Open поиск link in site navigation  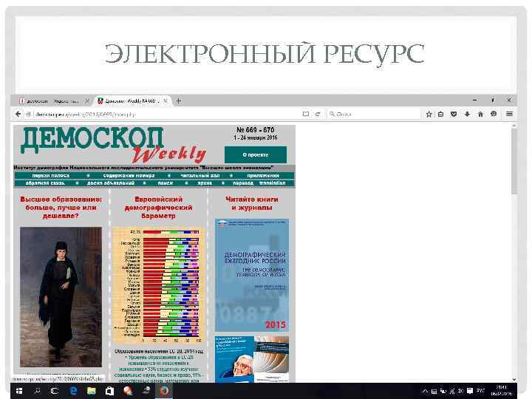[166, 183]
